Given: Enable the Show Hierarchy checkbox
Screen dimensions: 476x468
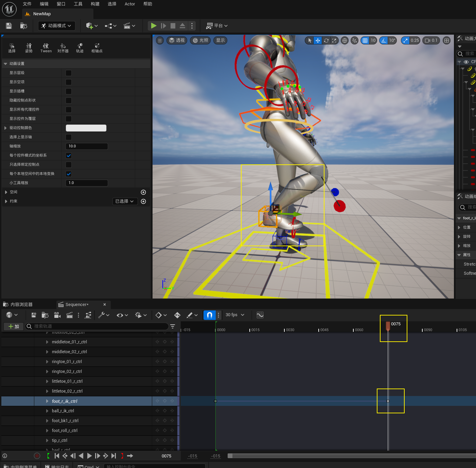Looking at the screenshot, I should [69, 73].
